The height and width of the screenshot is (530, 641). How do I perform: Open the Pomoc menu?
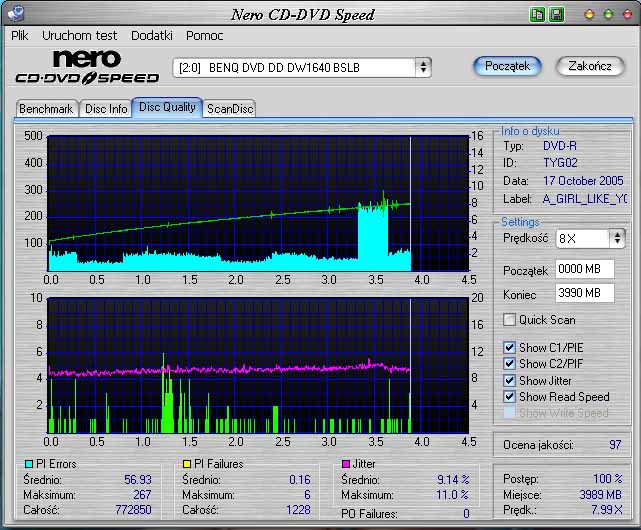click(204, 36)
